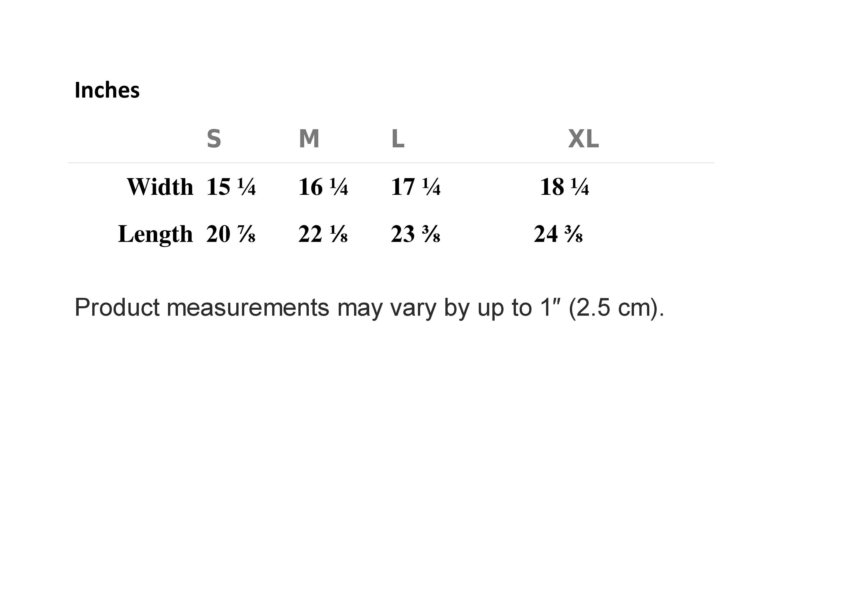Click the horizontal divider below size headers
Viewport: 868px width, 614px height.
(x=391, y=163)
